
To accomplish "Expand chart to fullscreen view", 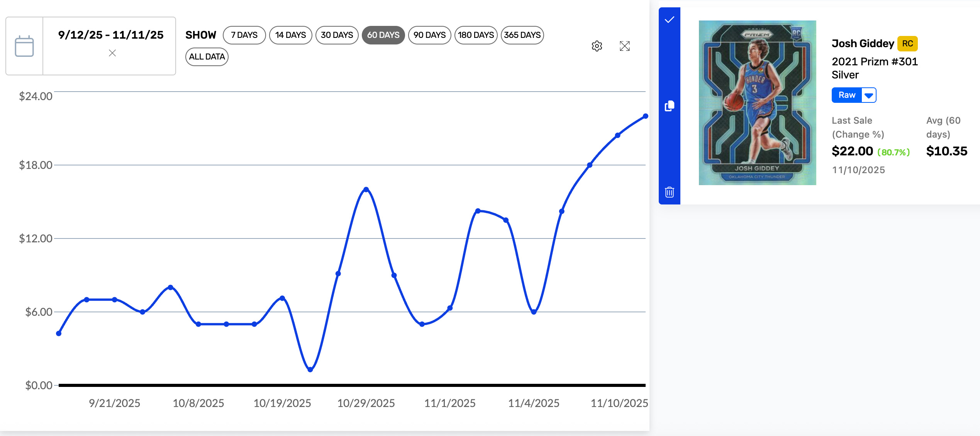I will tap(624, 46).
